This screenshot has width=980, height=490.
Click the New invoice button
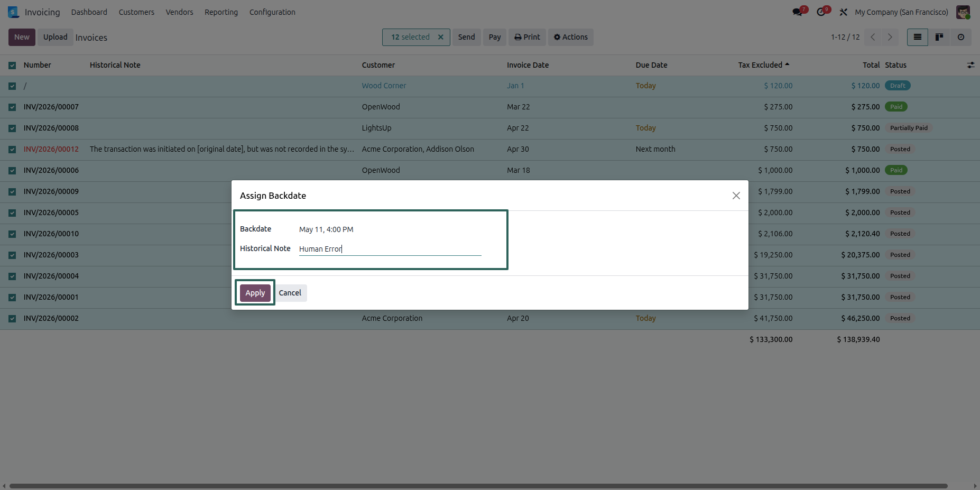click(x=22, y=37)
